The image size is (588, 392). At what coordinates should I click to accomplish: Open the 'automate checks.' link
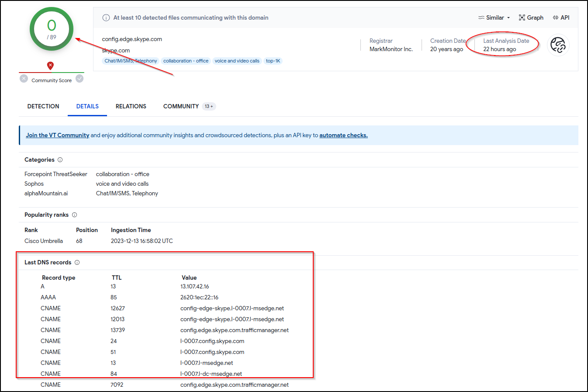tap(343, 135)
